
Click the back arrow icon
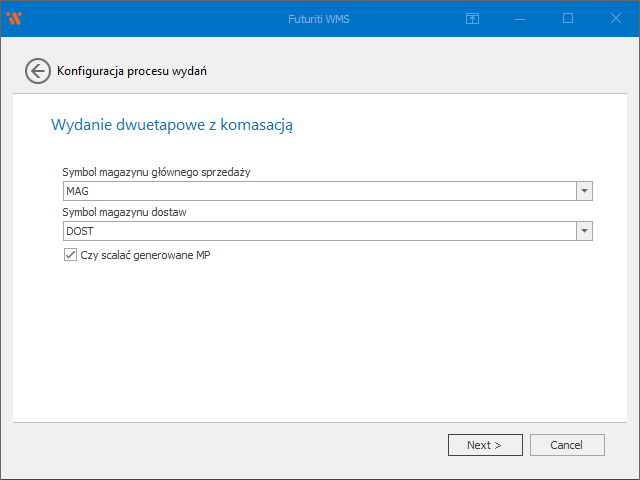click(x=38, y=71)
